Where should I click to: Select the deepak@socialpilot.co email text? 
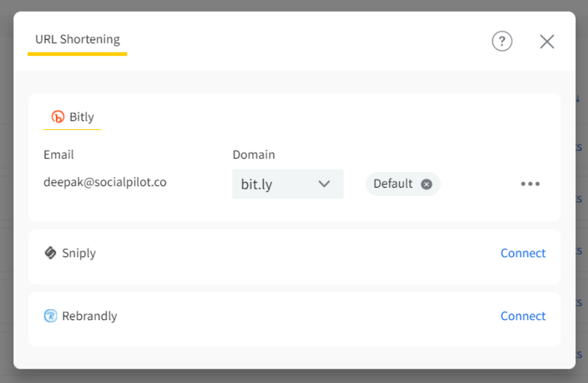(105, 182)
